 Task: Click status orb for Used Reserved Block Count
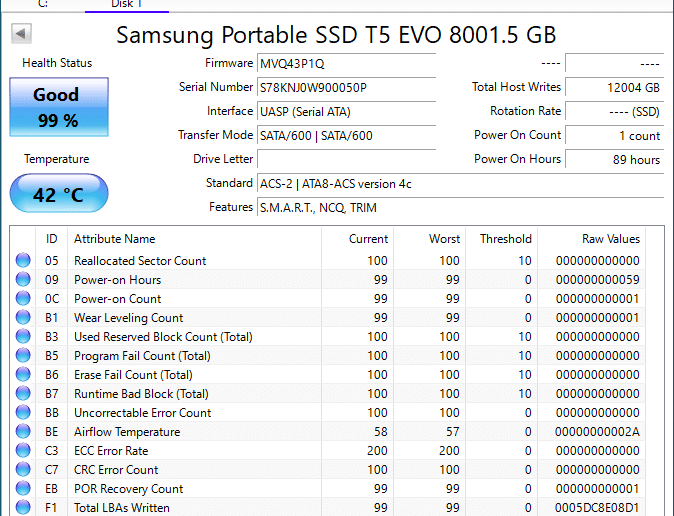tap(23, 336)
